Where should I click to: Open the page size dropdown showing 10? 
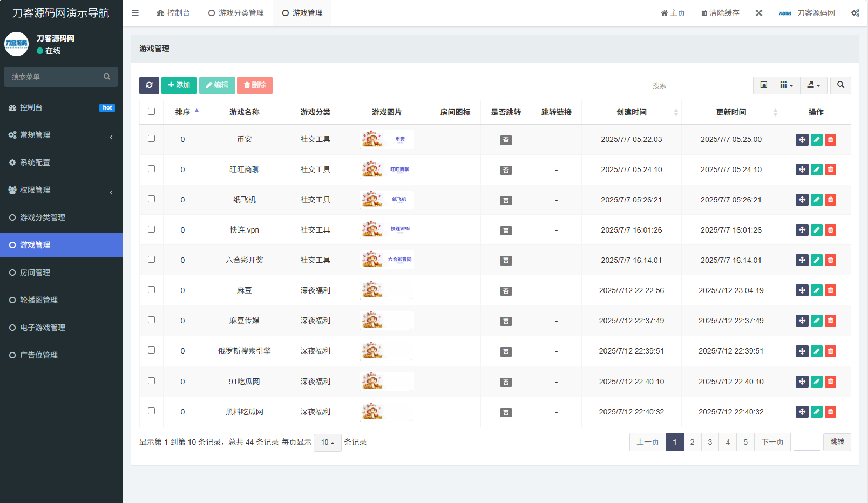327,442
